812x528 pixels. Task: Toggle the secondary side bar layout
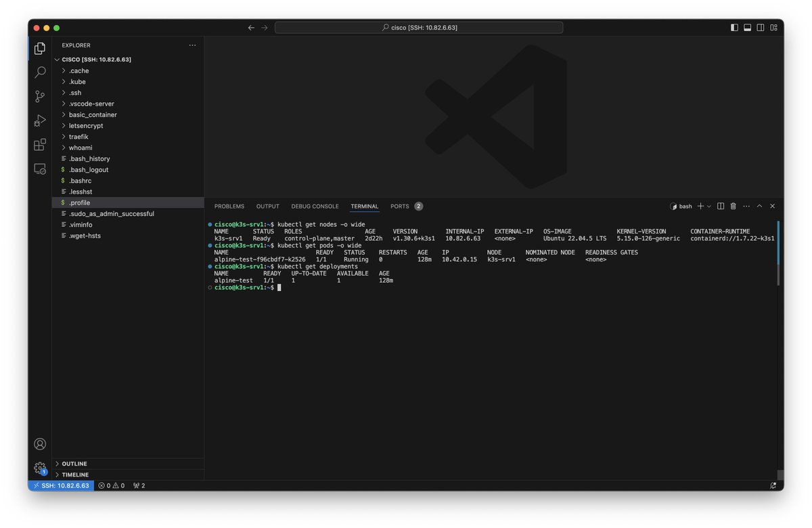(x=761, y=28)
